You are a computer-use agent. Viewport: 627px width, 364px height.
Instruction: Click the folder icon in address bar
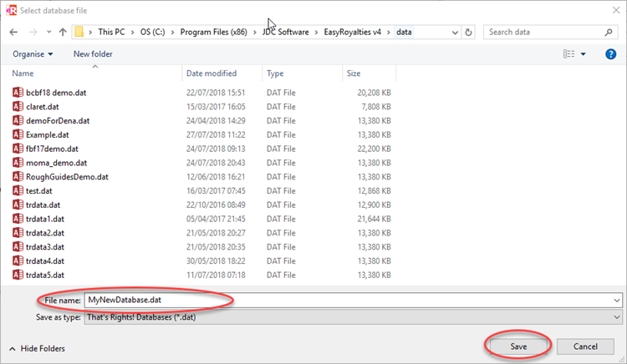pyautogui.click(x=79, y=32)
